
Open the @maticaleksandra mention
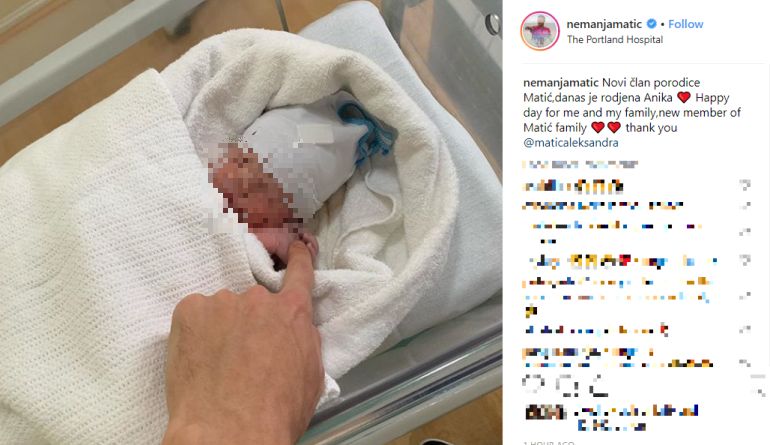click(x=571, y=142)
